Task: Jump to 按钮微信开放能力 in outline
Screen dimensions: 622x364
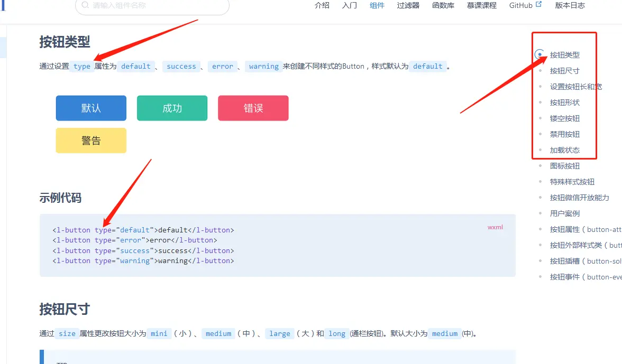Action: click(579, 198)
